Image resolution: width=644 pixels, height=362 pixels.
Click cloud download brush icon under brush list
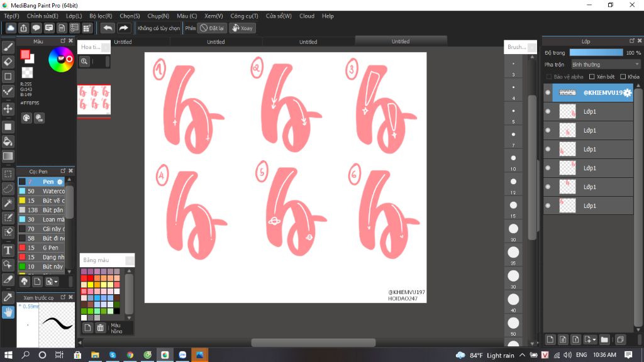(x=25, y=282)
